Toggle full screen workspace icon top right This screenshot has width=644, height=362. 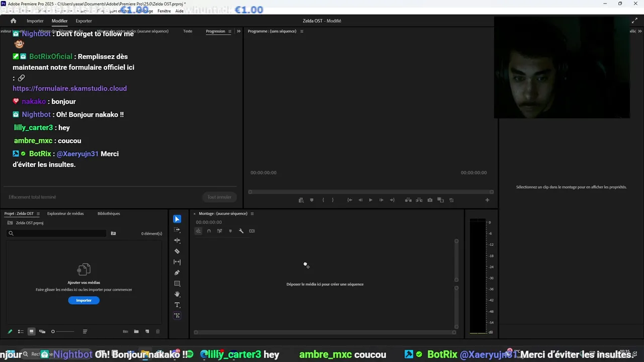[x=634, y=21]
